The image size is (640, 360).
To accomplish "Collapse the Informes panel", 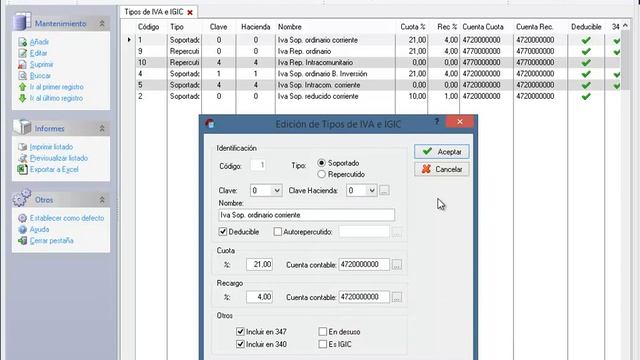I will pos(102,129).
